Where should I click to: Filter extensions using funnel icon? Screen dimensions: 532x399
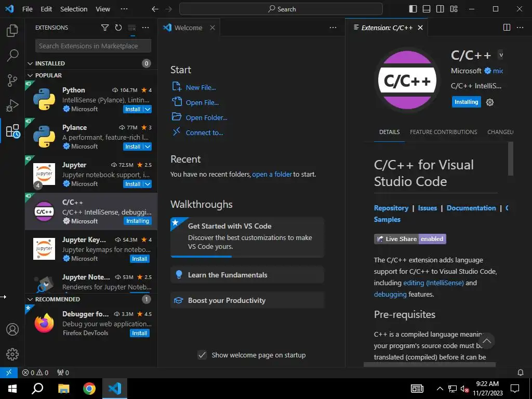tap(105, 28)
